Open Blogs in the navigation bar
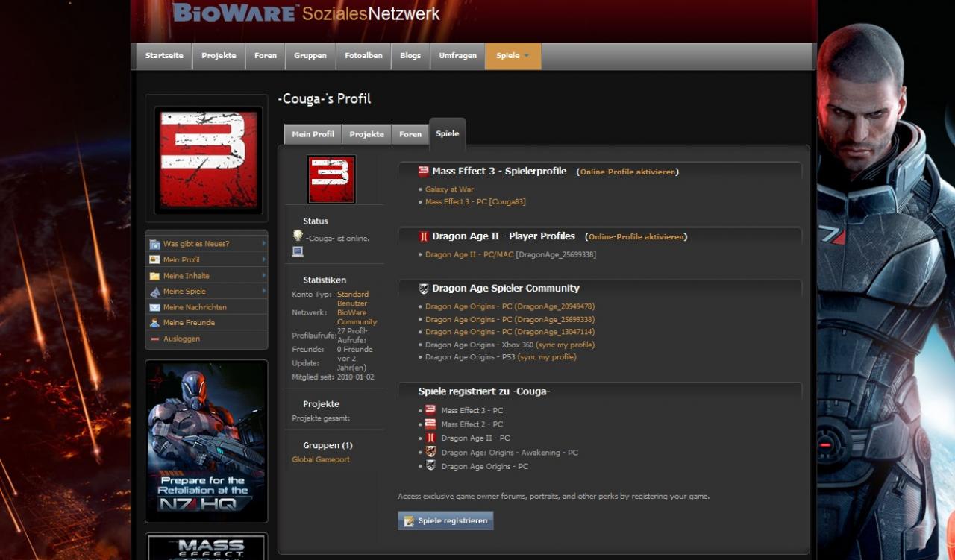Screen dimensions: 955x560 tap(410, 56)
